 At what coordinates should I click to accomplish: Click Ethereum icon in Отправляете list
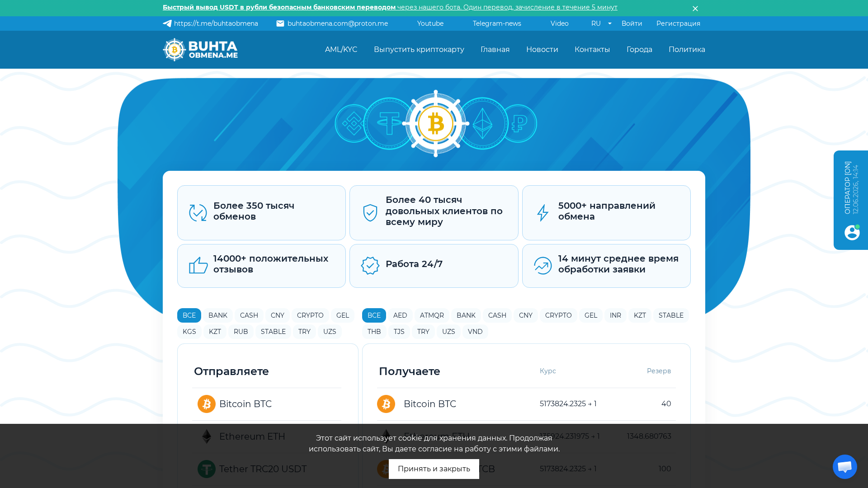pos(207,436)
